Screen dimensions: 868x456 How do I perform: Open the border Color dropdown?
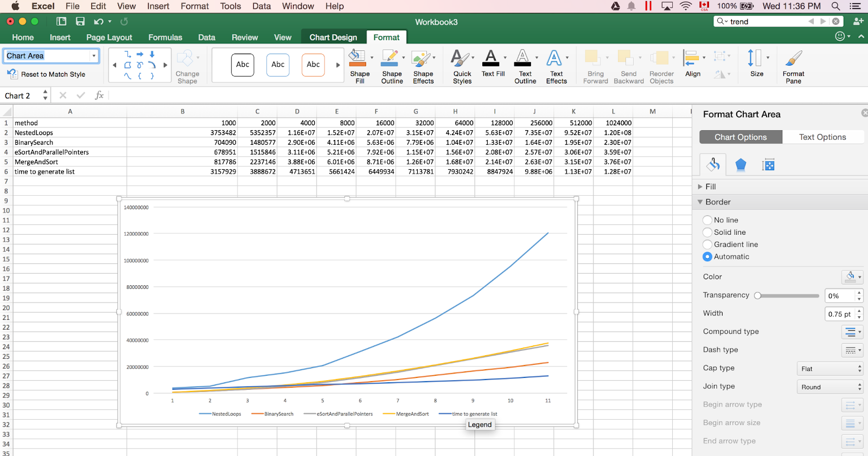pos(852,277)
